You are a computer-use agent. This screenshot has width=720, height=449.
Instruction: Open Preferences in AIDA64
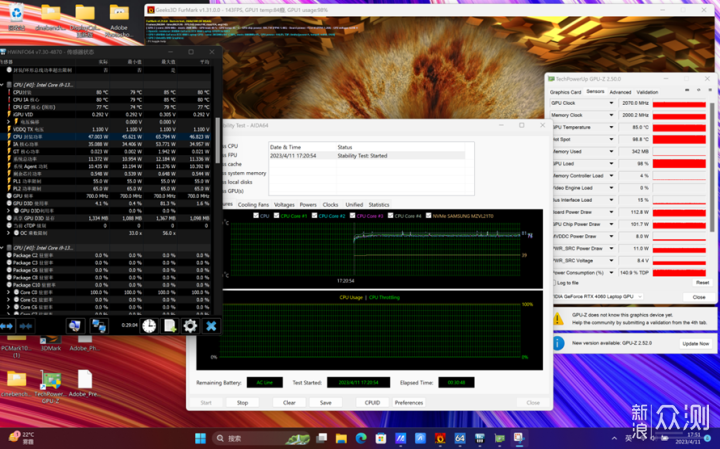(x=409, y=403)
